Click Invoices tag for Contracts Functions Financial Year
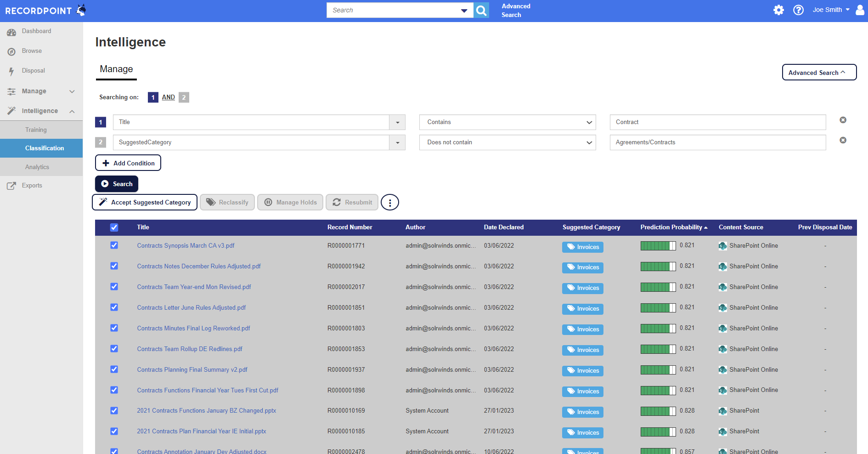The height and width of the screenshot is (454, 868). (583, 391)
